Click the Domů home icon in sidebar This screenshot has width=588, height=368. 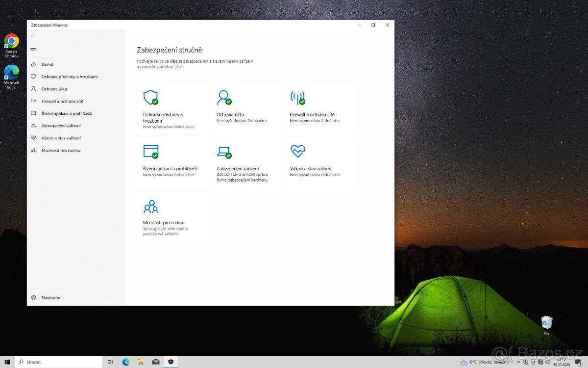coord(34,64)
